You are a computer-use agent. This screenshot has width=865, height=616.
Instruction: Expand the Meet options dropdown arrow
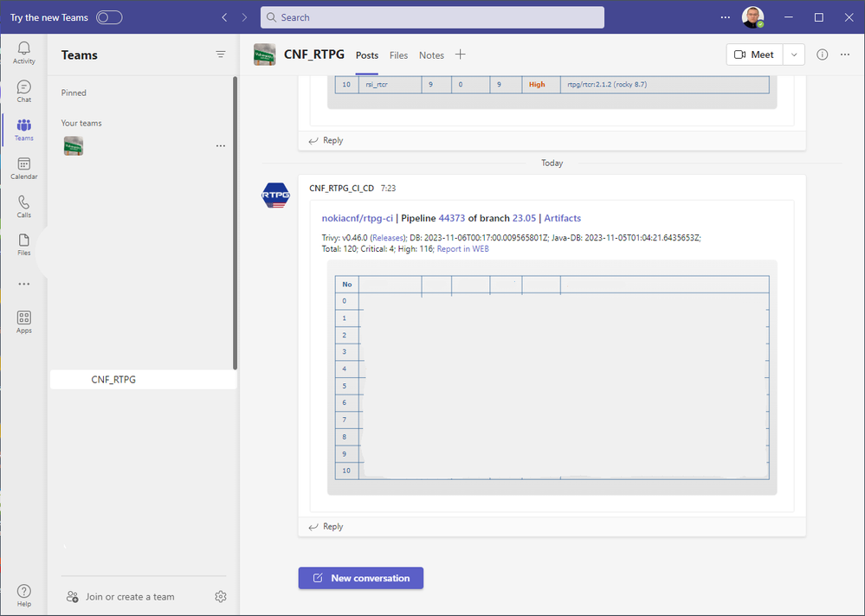794,55
